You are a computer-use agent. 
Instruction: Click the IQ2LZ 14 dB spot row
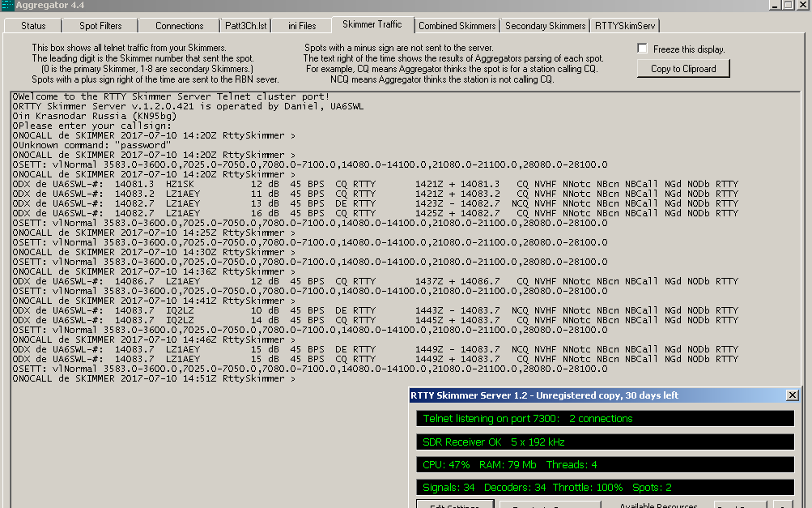point(376,320)
